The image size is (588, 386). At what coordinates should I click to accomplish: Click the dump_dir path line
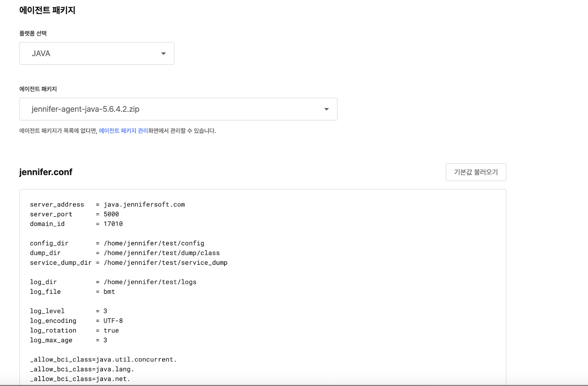125,253
